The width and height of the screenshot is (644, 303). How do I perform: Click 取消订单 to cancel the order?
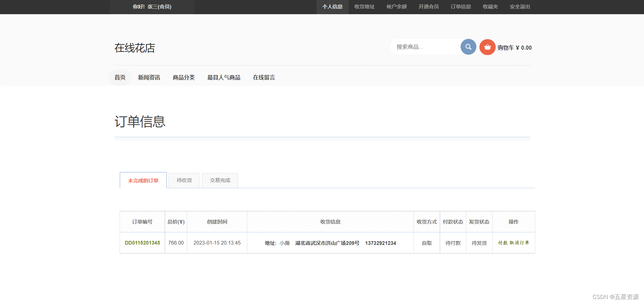coord(519,243)
